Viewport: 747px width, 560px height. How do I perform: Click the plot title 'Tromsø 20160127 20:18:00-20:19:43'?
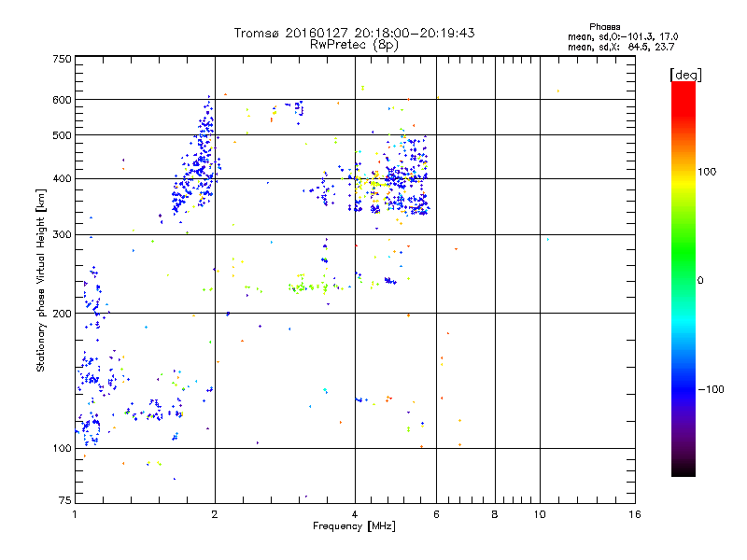click(x=354, y=33)
